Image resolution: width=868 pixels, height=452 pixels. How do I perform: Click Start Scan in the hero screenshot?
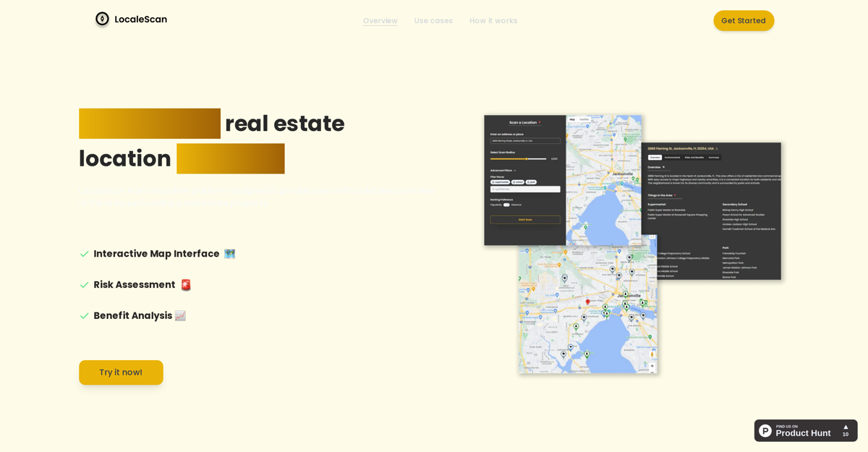pyautogui.click(x=525, y=219)
